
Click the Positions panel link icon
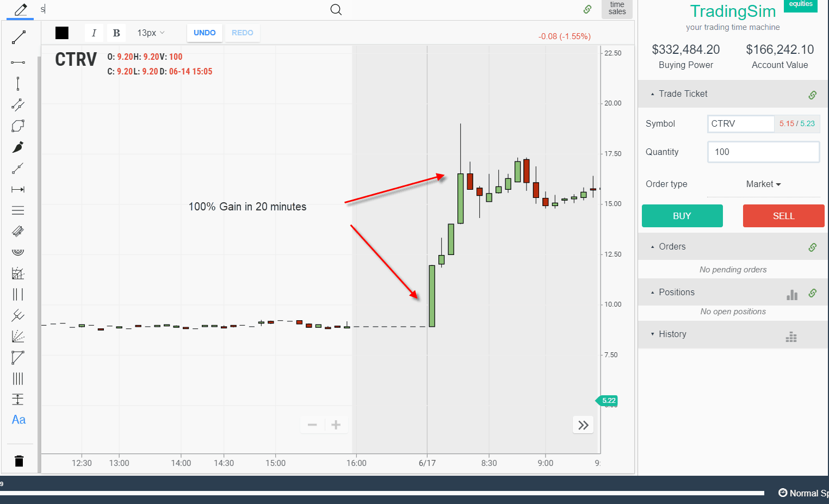click(812, 293)
